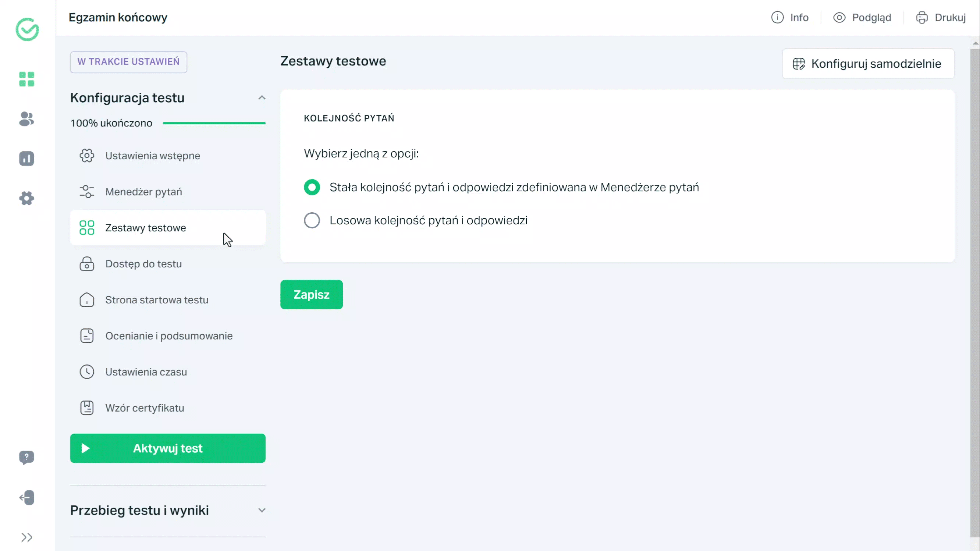Expand the sidebar with double arrows
Screen dimensions: 980x551
pyautogui.click(x=27, y=537)
